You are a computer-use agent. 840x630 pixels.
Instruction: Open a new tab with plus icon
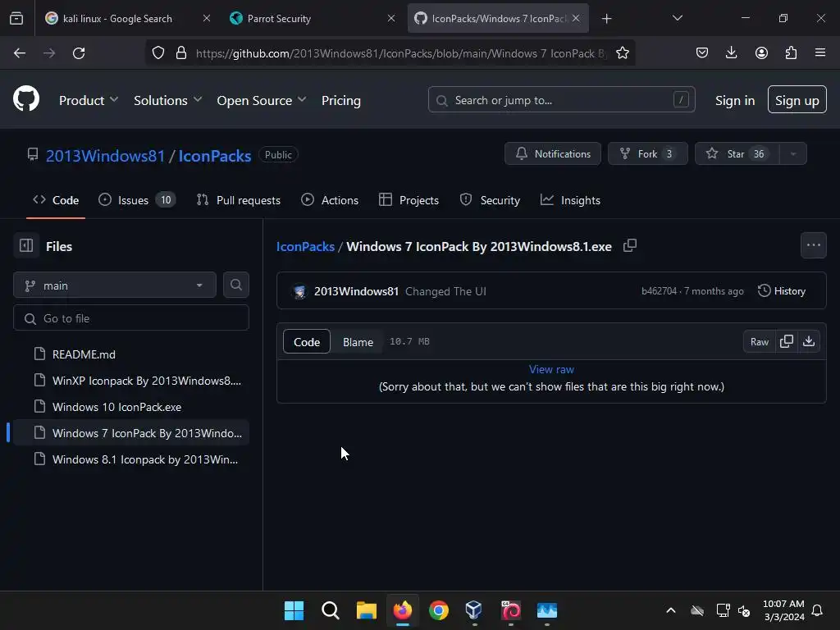pyautogui.click(x=606, y=19)
